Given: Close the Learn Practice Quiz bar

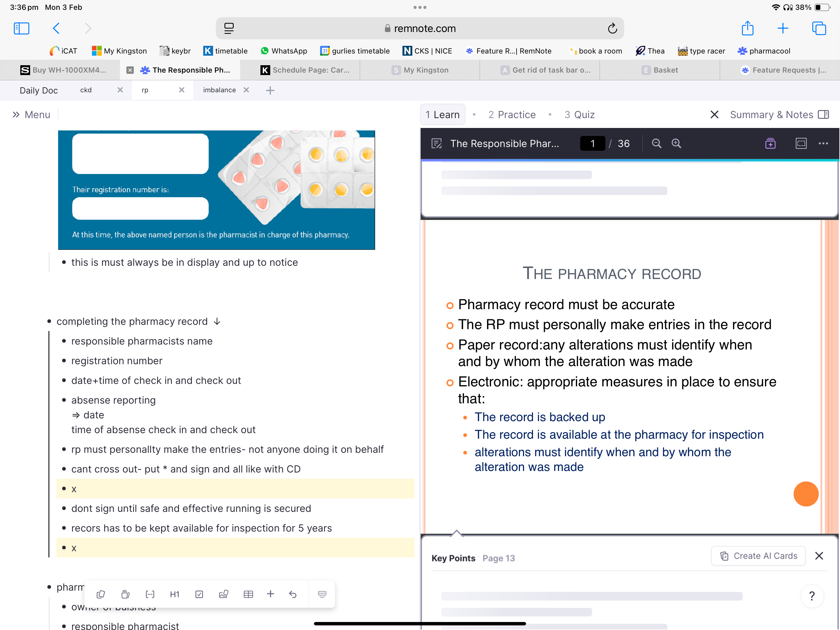Looking at the screenshot, I should 714,114.
